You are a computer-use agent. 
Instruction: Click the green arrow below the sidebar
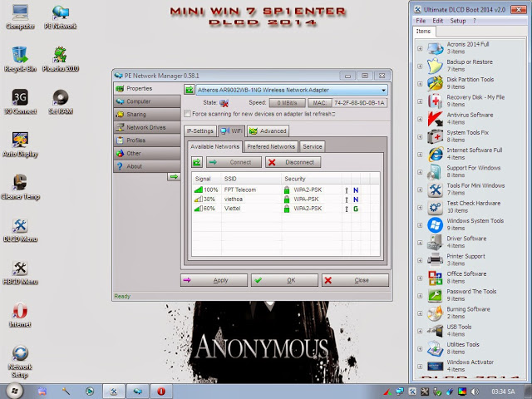tap(174, 176)
